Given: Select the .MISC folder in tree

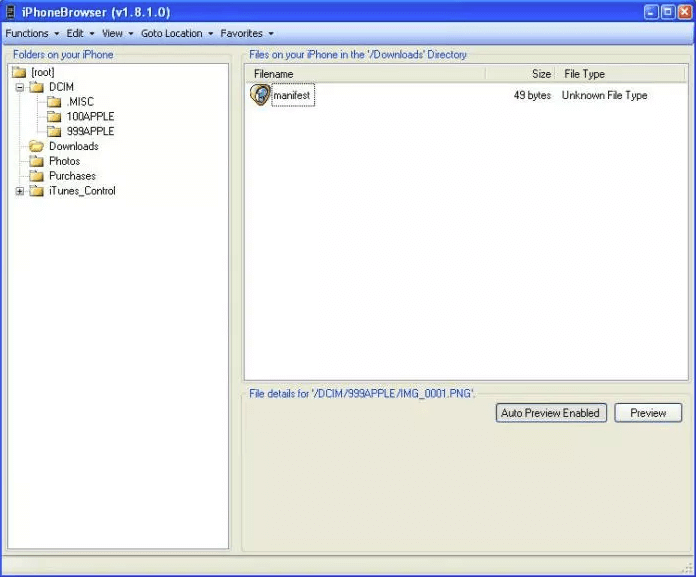Looking at the screenshot, I should pyautogui.click(x=80, y=102).
